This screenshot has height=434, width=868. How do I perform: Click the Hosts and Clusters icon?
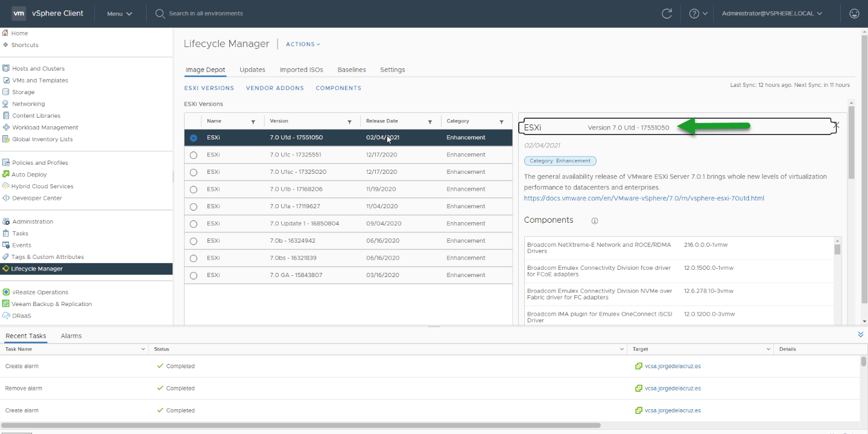6,68
